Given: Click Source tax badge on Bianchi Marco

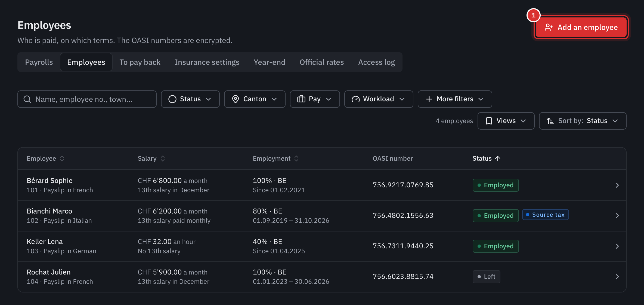Looking at the screenshot, I should [545, 215].
